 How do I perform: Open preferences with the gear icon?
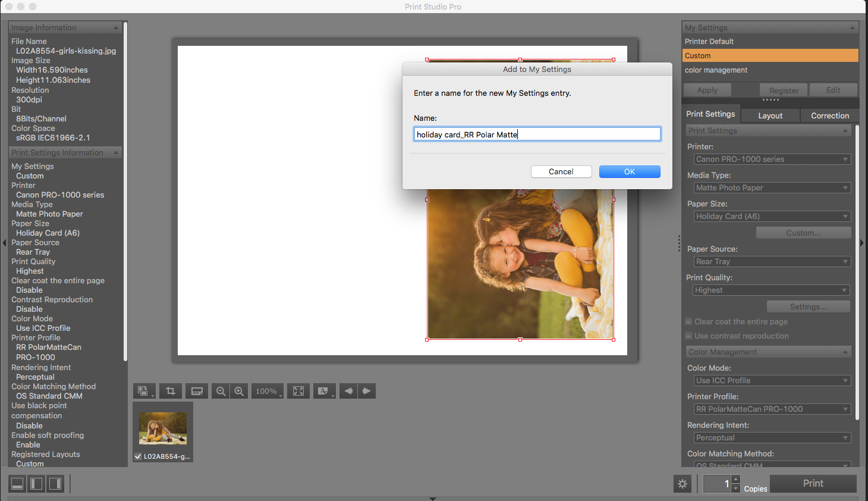[x=683, y=484]
